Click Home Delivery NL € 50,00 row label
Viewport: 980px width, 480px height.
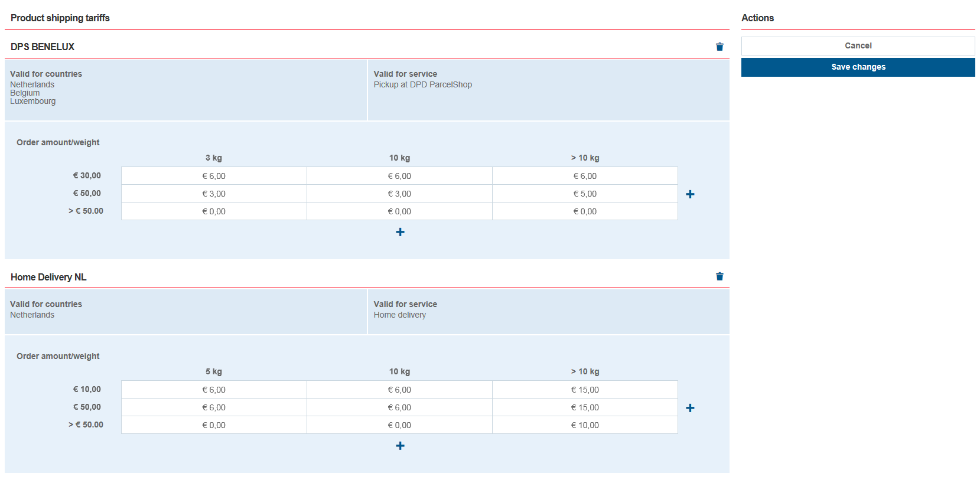click(87, 407)
